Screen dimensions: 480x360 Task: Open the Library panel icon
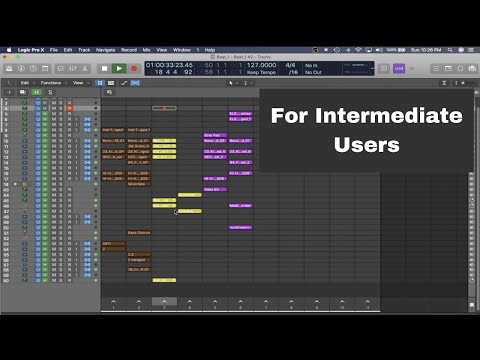(9, 69)
